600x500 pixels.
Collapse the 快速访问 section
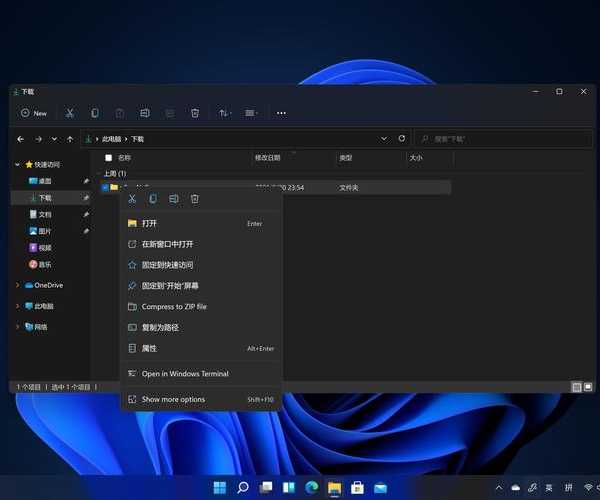tap(17, 164)
